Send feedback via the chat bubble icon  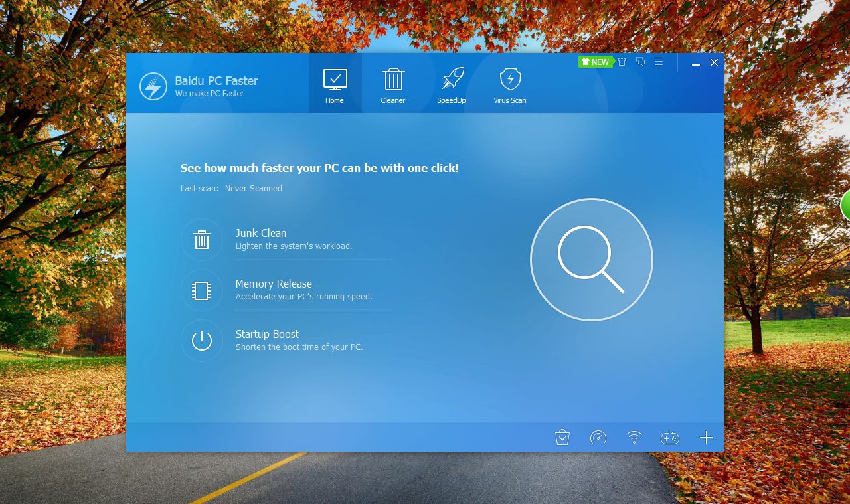[640, 62]
